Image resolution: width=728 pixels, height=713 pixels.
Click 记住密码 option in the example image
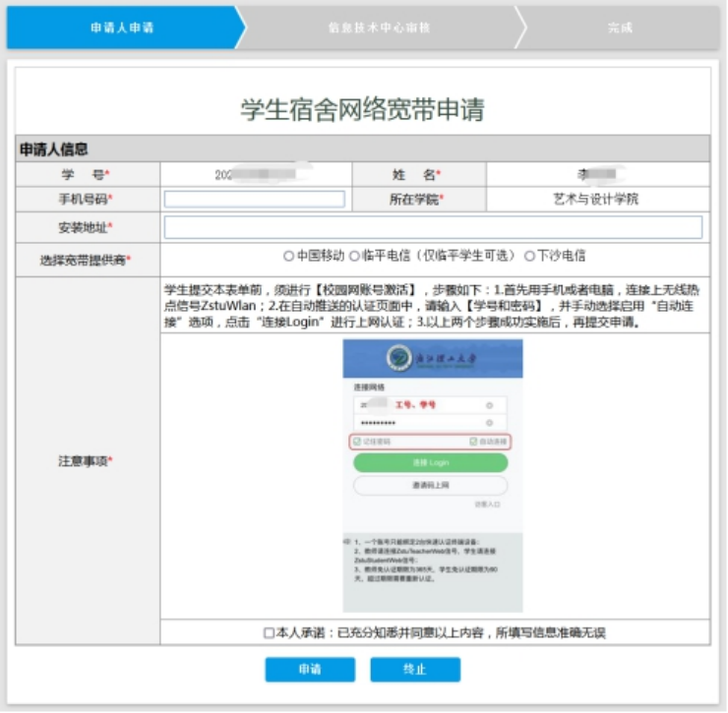point(358,442)
